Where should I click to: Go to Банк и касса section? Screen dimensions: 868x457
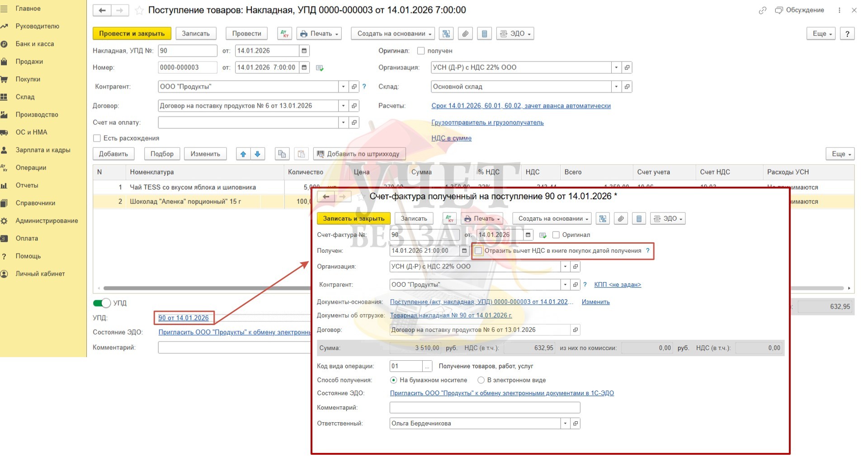tap(35, 44)
